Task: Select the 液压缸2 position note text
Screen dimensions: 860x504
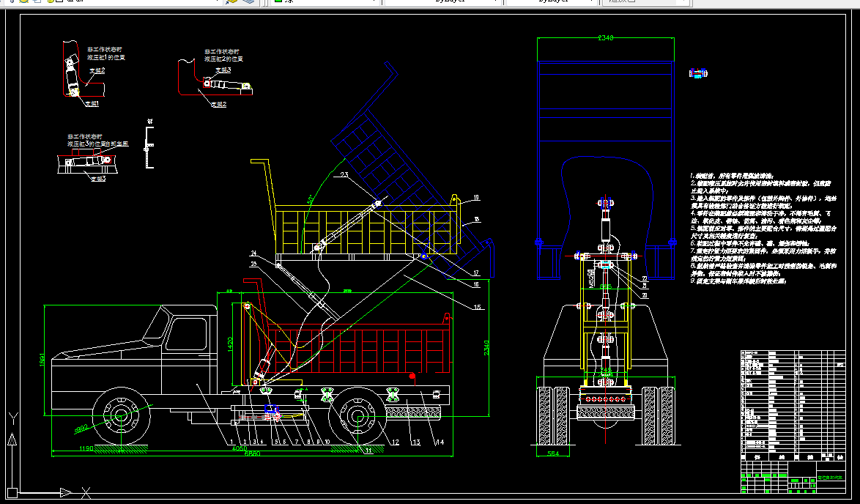Action: click(x=223, y=55)
